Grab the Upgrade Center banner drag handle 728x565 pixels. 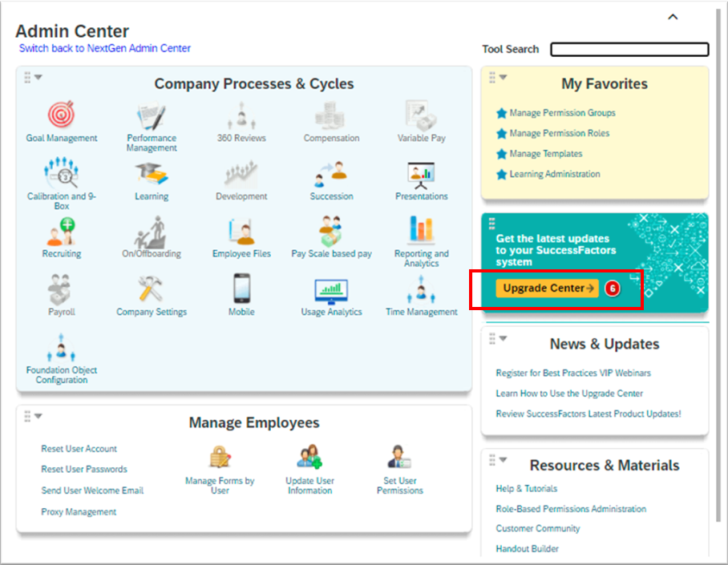[492, 224]
